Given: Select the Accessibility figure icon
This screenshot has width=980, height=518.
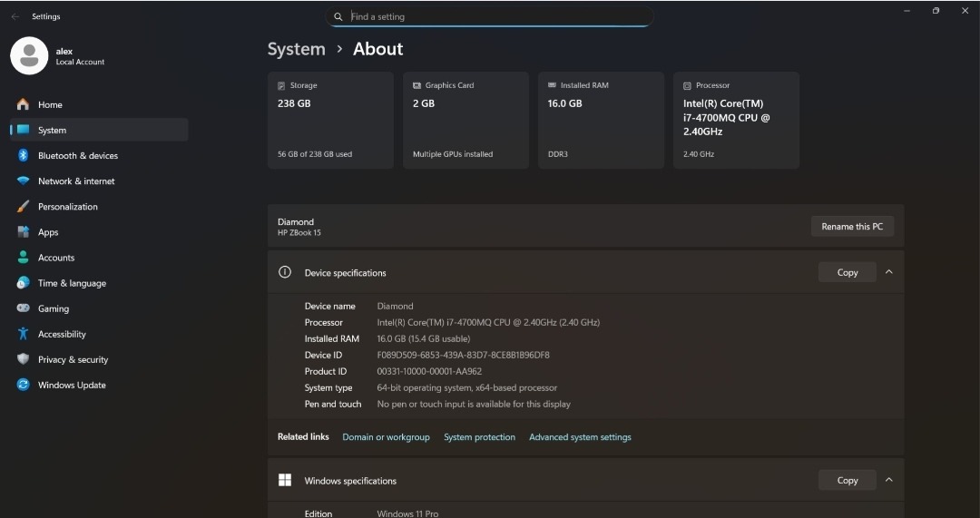Looking at the screenshot, I should 23,334.
